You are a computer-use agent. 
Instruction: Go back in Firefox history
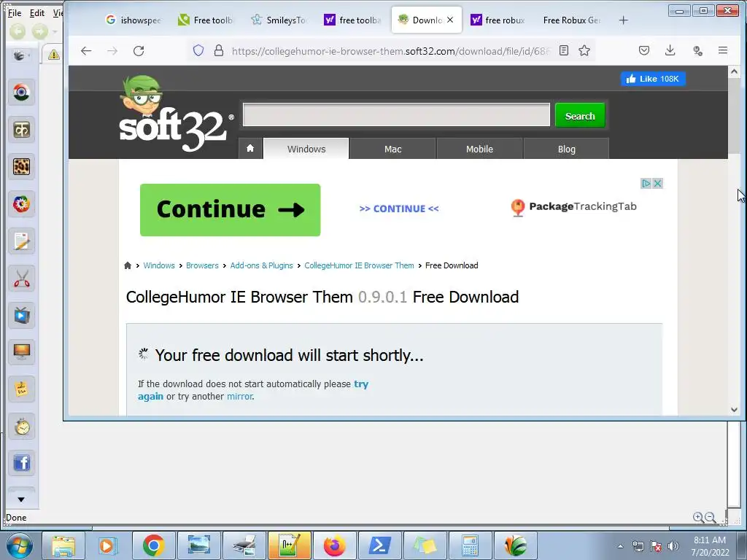[86, 51]
